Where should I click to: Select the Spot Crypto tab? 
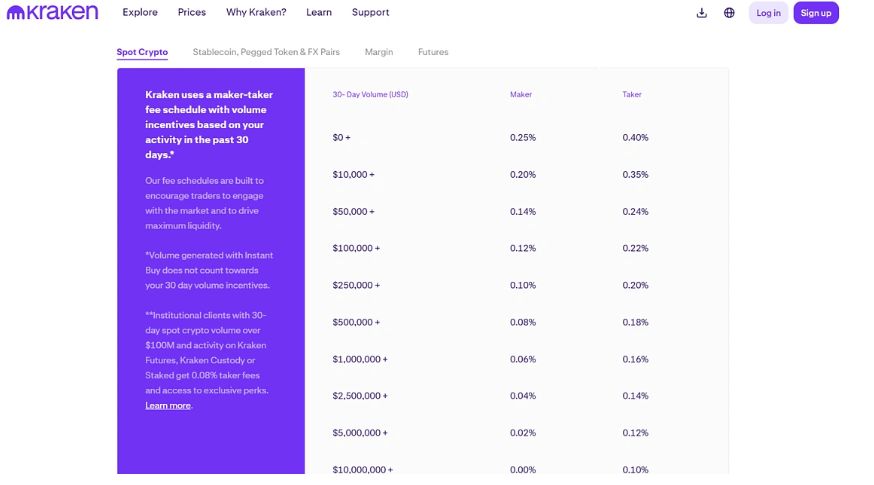click(x=142, y=52)
